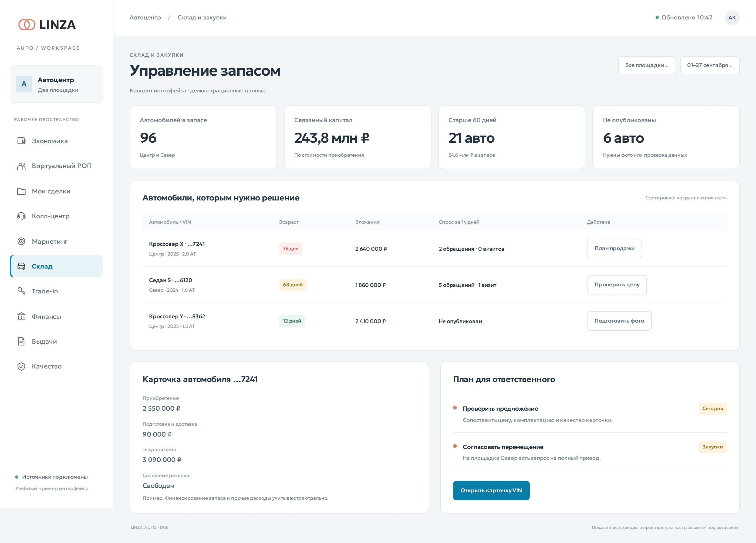Click the Качество shield icon
Screen dimensions: 756x543
tap(21, 366)
